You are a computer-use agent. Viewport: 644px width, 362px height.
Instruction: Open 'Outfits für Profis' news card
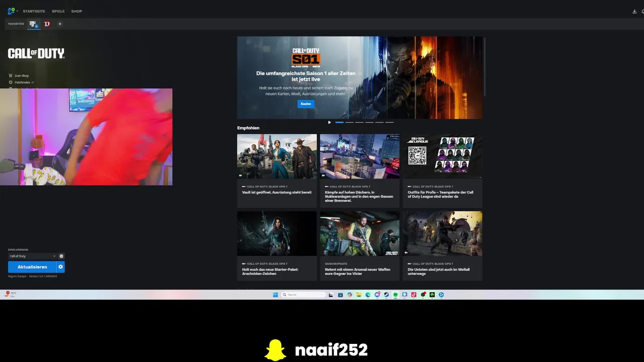coord(442,170)
